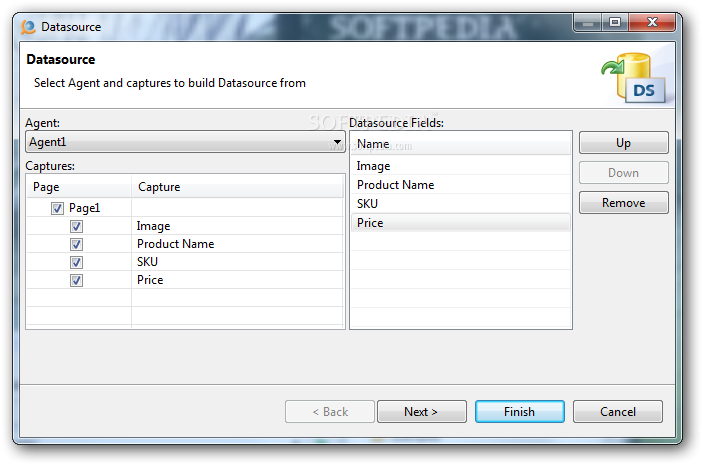Select Product Name in Datasource Fields list

pyautogui.click(x=460, y=185)
